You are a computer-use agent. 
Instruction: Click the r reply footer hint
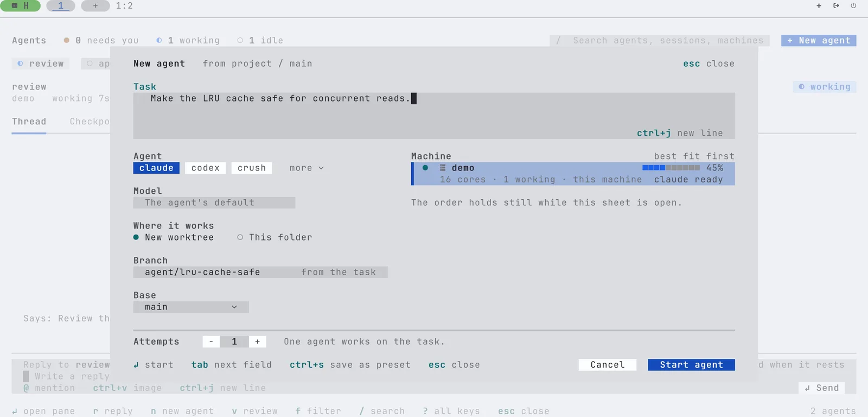point(113,411)
